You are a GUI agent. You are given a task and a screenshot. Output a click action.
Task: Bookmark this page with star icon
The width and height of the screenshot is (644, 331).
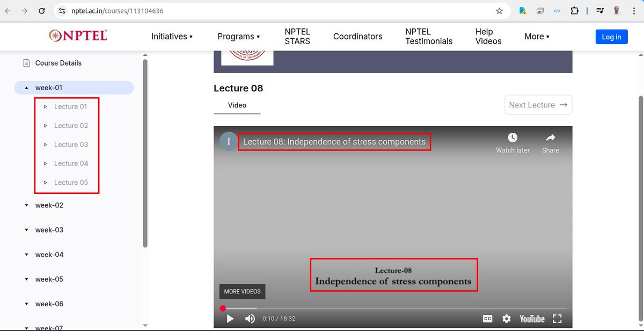point(500,11)
